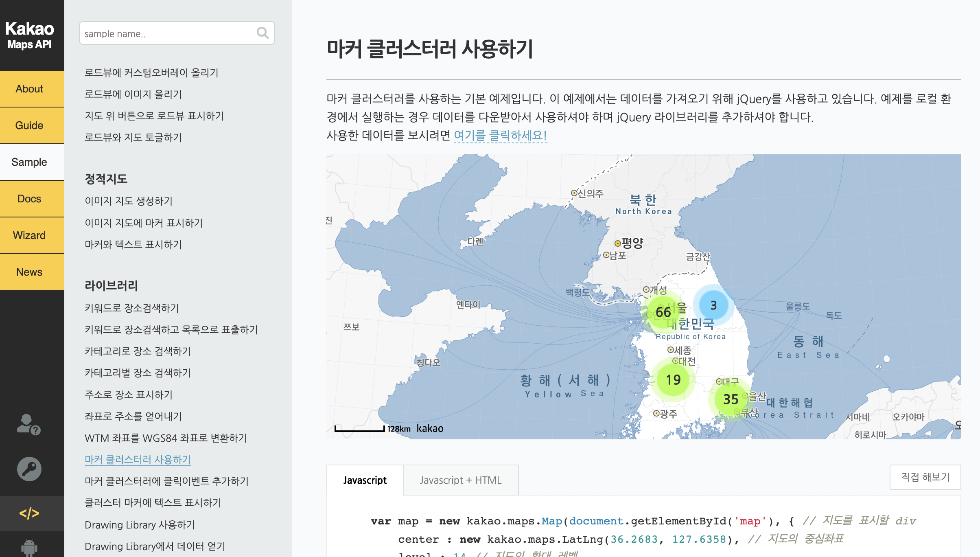980x557 pixels.
Task: Open 마커 클러스터러에 클릭이벤트 추가하기 sample
Action: 166,481
